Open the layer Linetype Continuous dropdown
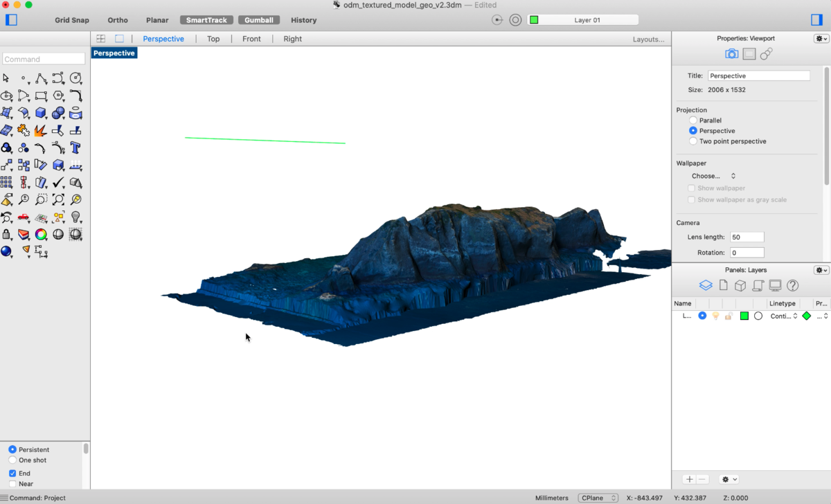 784,316
